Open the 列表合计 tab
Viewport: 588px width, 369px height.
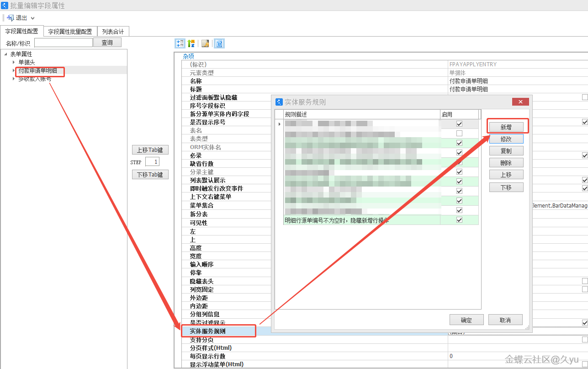point(113,32)
